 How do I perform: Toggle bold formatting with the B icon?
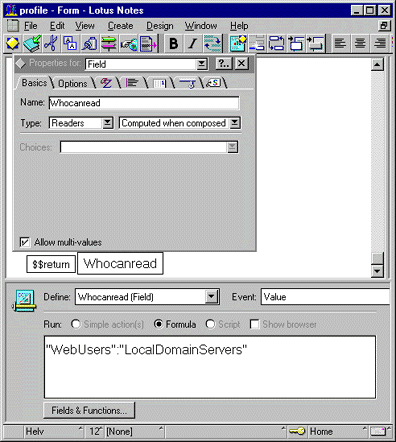click(x=173, y=44)
